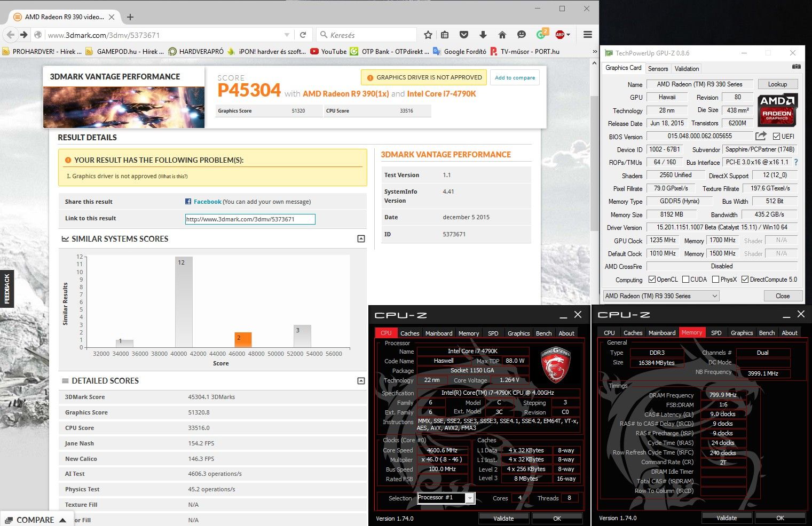Click the Feedback side tab

click(x=7, y=289)
